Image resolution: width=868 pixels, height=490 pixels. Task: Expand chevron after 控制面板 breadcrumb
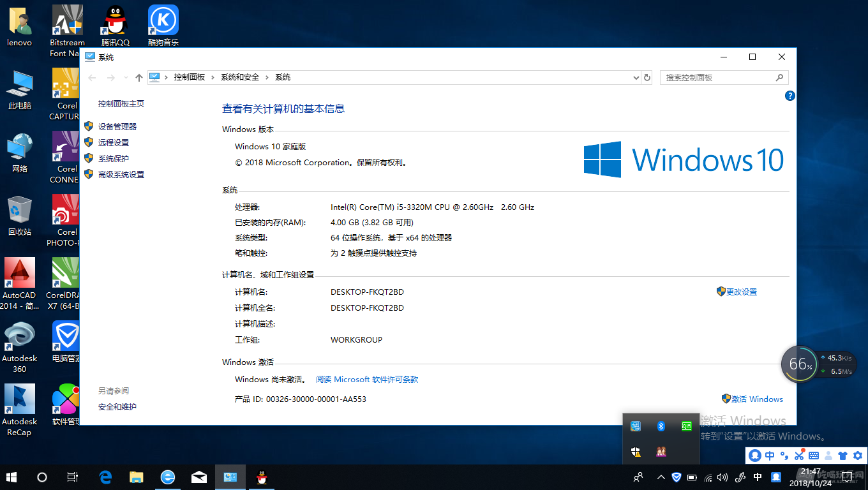pyautogui.click(x=213, y=77)
